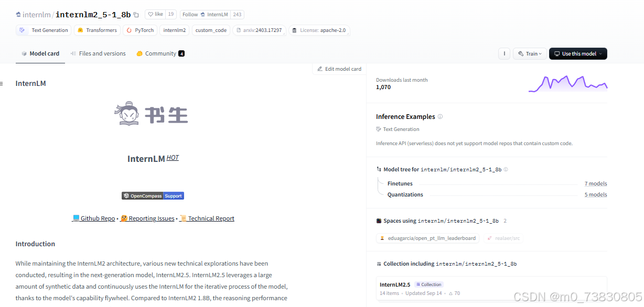Open realaer/src space
This screenshot has width=644, height=307.
pyautogui.click(x=503, y=238)
